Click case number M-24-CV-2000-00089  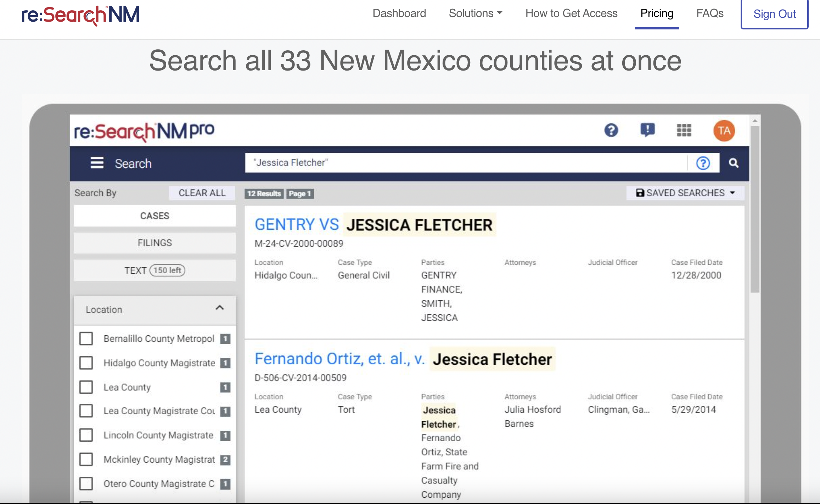tap(299, 243)
